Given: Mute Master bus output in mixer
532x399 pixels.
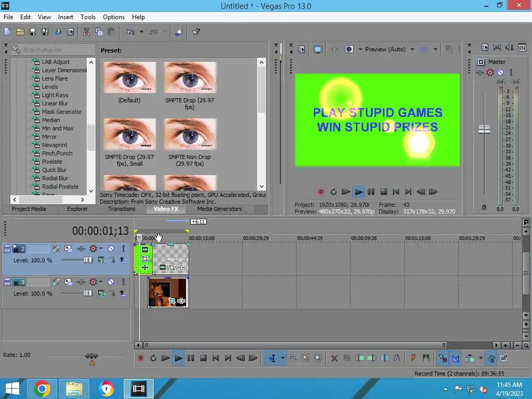Looking at the screenshot, I should tap(500, 72).
